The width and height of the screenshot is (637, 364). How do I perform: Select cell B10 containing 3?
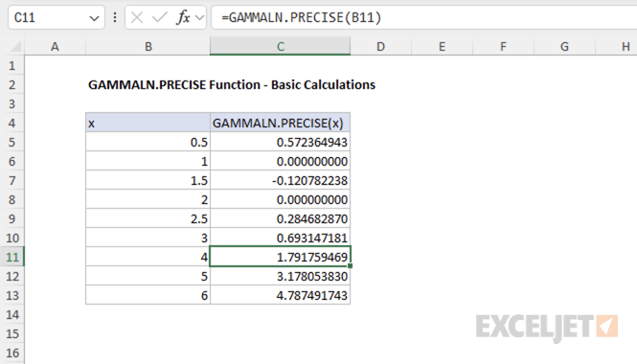click(148, 238)
